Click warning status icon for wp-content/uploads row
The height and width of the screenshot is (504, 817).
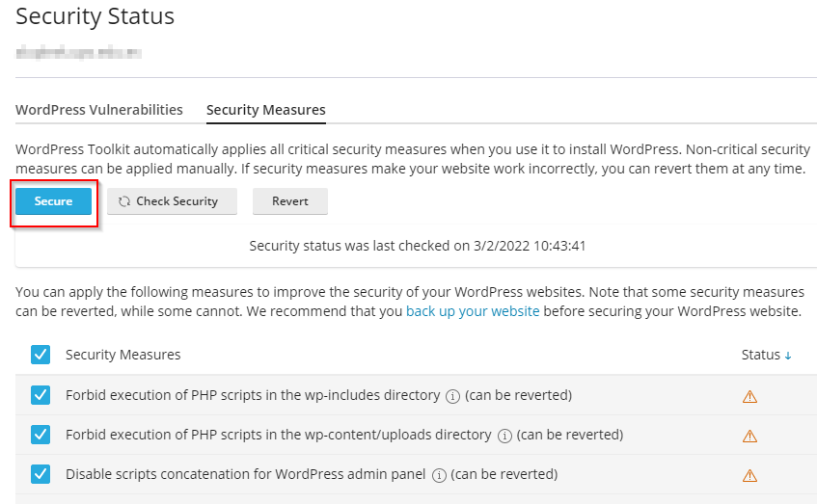749,436
